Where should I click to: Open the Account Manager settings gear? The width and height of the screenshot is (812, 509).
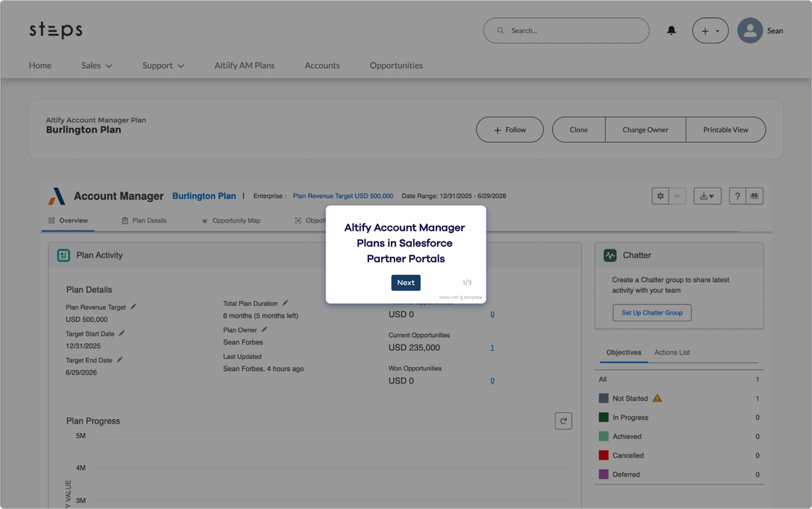pyautogui.click(x=660, y=196)
